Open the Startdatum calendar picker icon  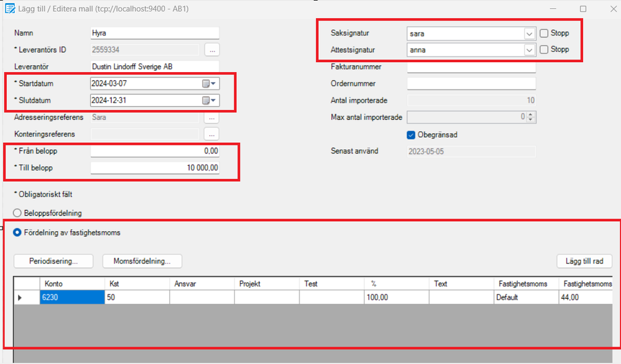pos(209,83)
